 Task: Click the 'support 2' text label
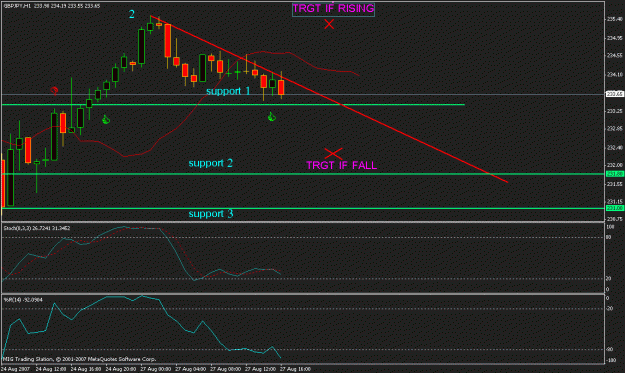(x=210, y=163)
